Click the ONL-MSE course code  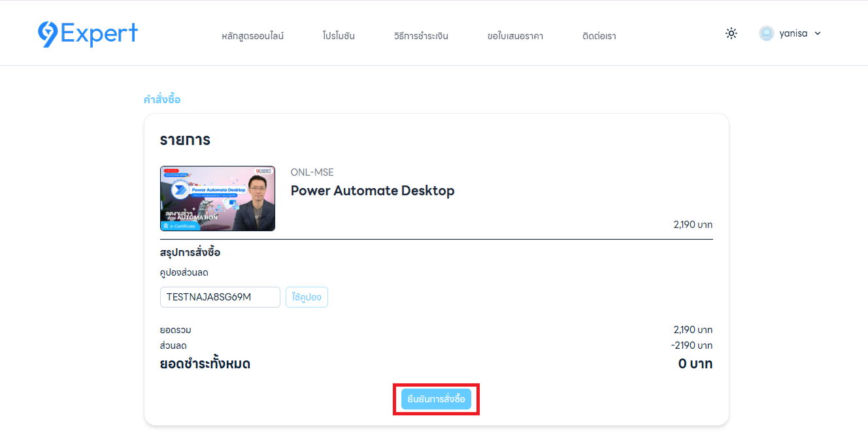pos(312,172)
